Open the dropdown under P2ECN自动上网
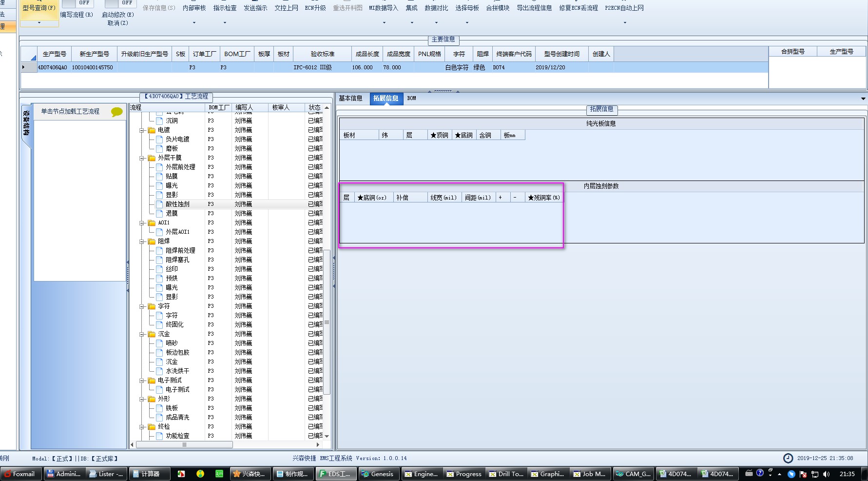 [x=625, y=22]
